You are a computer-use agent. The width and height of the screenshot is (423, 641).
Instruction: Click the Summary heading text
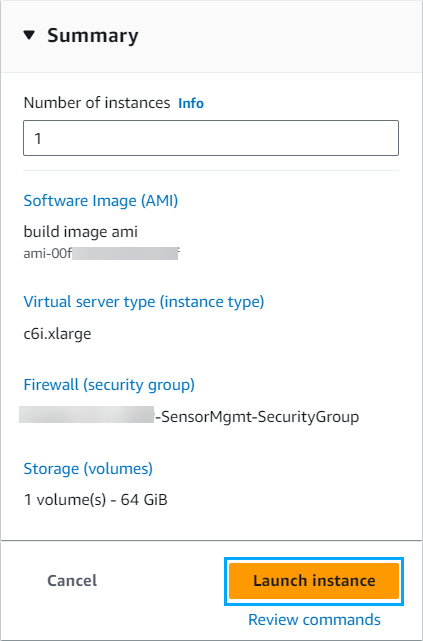pos(93,36)
